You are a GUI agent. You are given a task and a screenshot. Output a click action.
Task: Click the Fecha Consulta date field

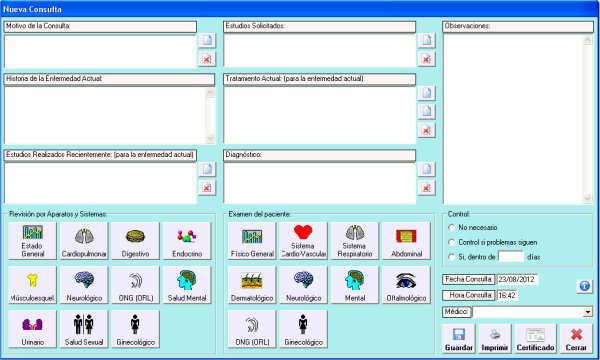tap(517, 279)
